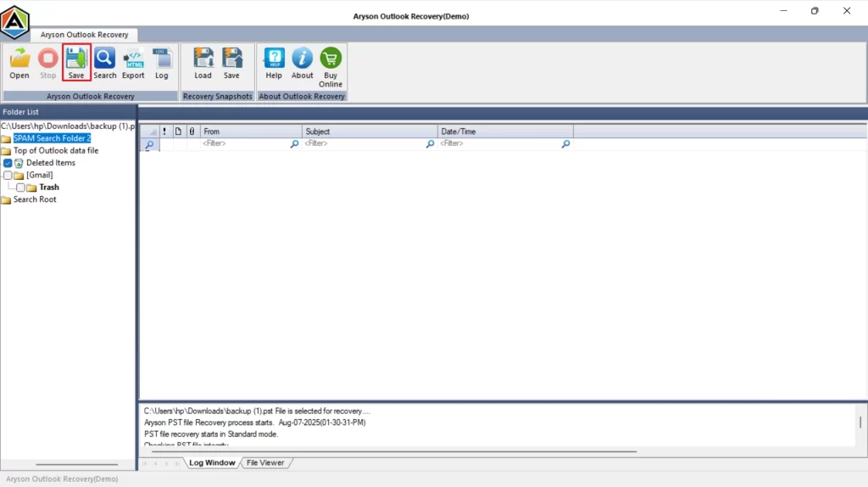The height and width of the screenshot is (487, 868).
Task: Check the [Gmail] folder checkbox
Action: [x=8, y=175]
